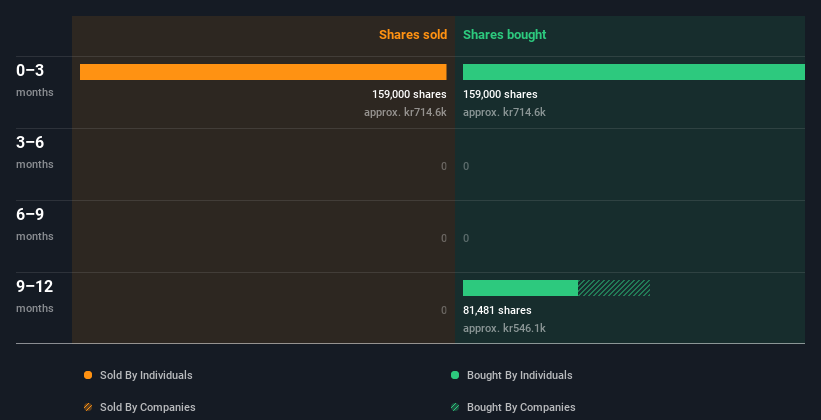Select the Sold By Individuals legend label

tap(146, 375)
